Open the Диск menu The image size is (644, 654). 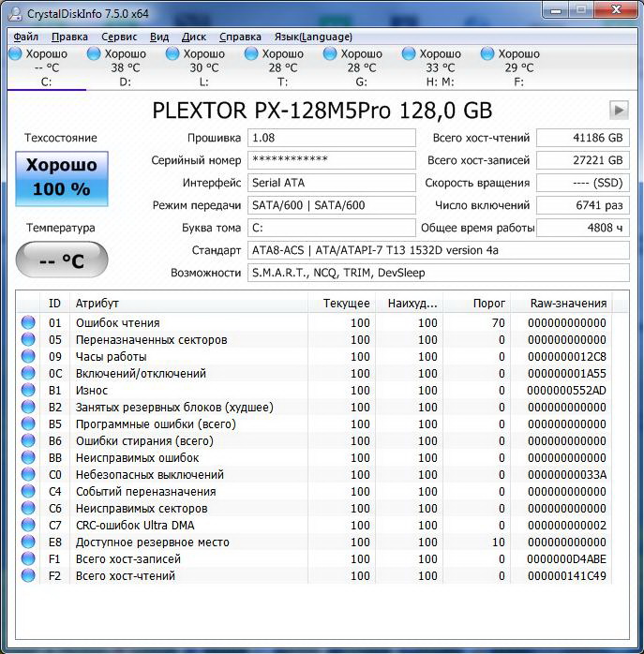194,37
